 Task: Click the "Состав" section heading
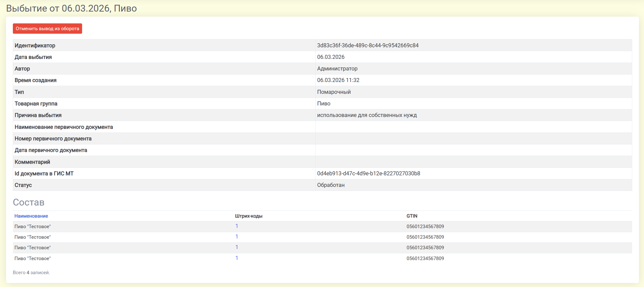[29, 202]
